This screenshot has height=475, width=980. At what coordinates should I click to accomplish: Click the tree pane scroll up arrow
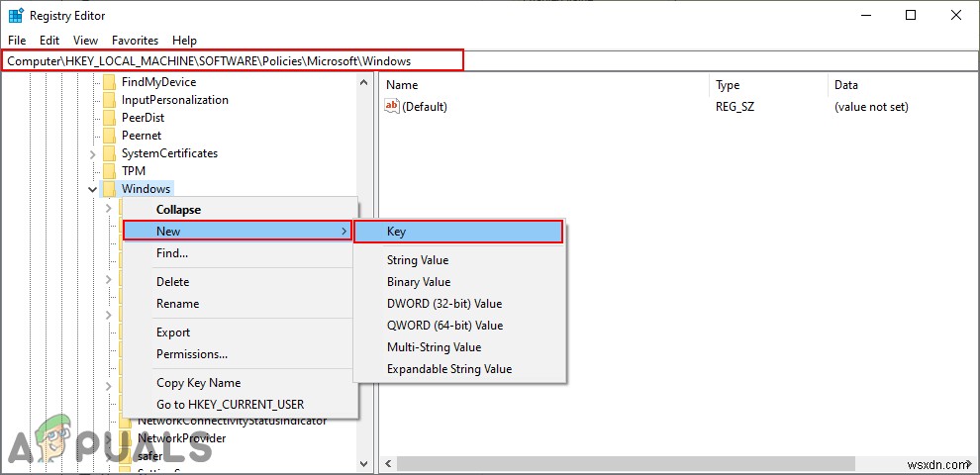(363, 82)
